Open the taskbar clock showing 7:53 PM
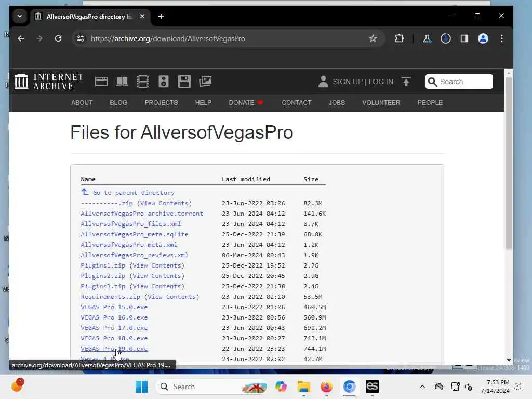The image size is (532, 399). tap(495, 387)
